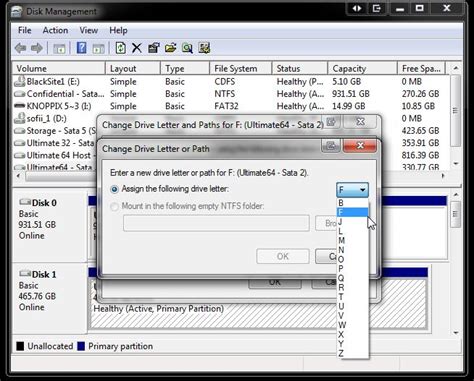Click the 931.51 GB capacity cell

click(x=351, y=94)
